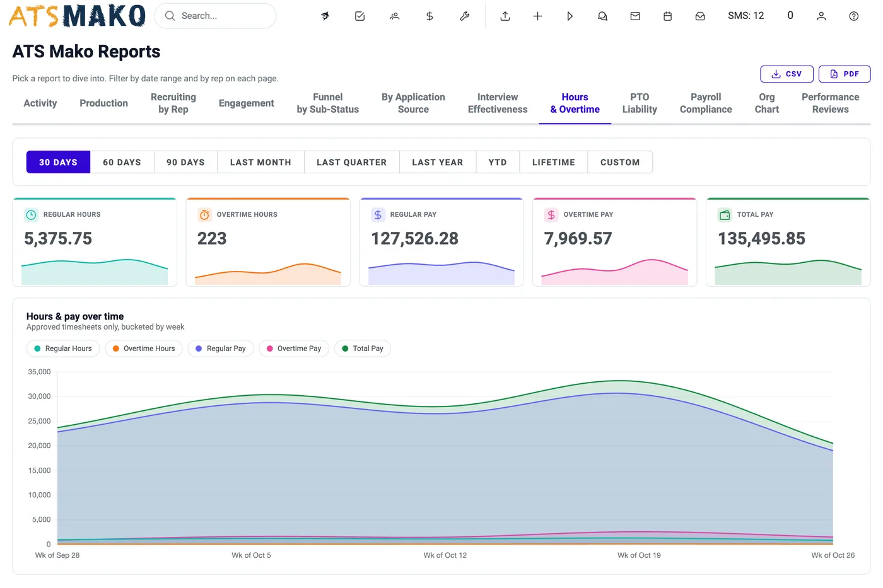Open the Production report tab
Image resolution: width=883 pixels, height=588 pixels.
tap(103, 103)
